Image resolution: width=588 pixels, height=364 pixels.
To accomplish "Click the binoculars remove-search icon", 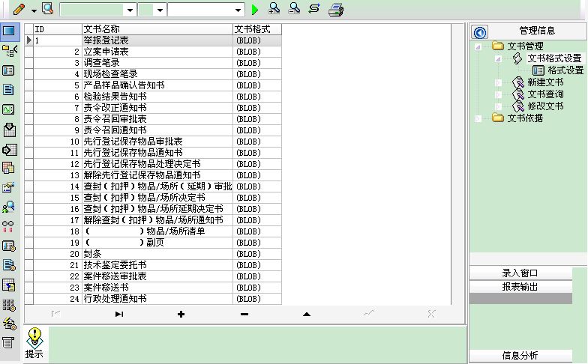I will point(294,9).
